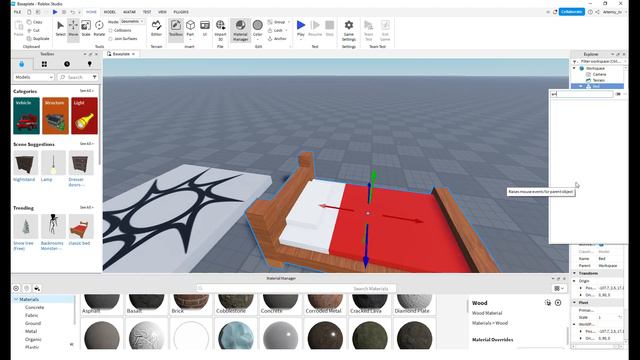Collapse the Origin property row

pyautogui.click(x=575, y=281)
